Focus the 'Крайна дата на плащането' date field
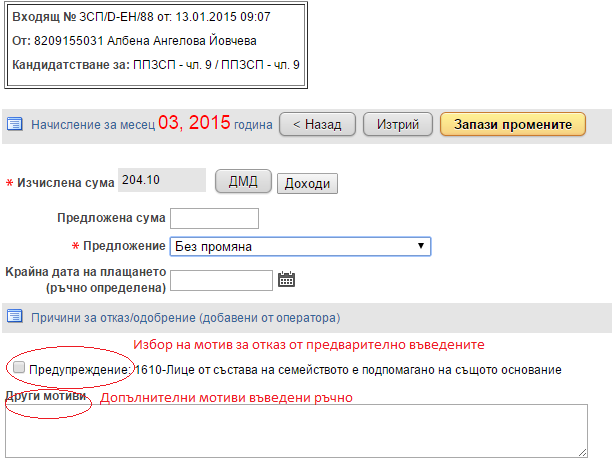Image resolution: width=612 pixels, height=468 pixels. click(x=221, y=280)
